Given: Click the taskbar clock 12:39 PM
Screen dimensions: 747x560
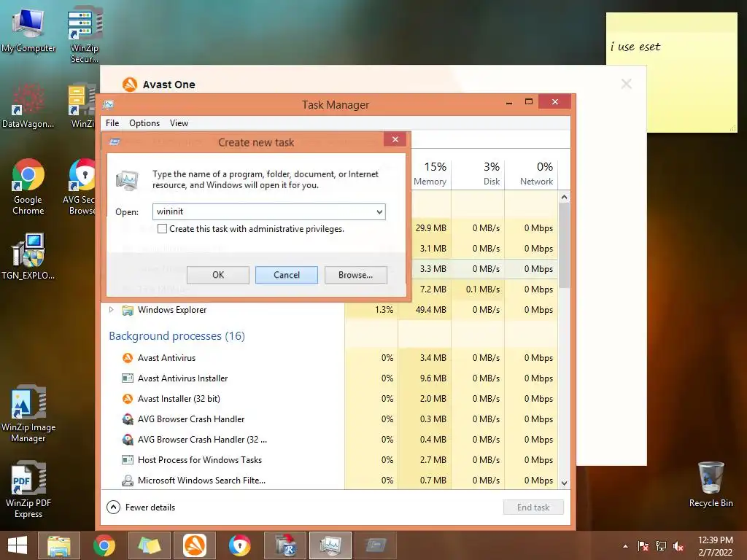Looking at the screenshot, I should coord(715,540).
